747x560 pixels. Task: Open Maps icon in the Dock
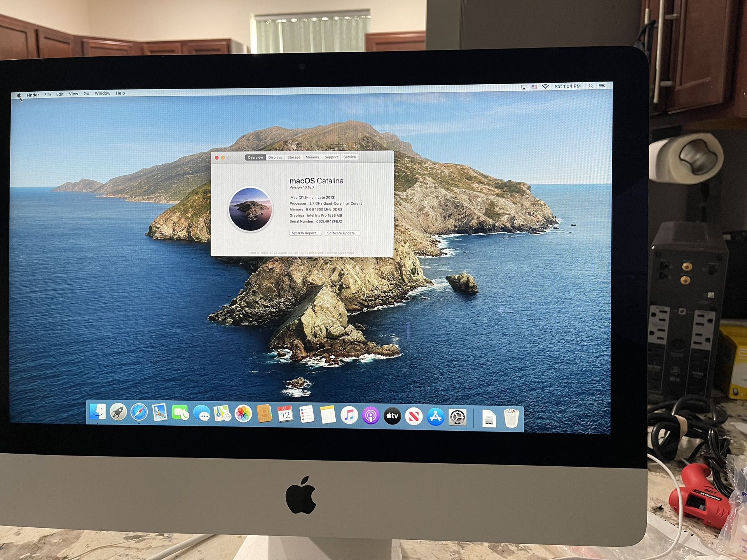coord(222,414)
